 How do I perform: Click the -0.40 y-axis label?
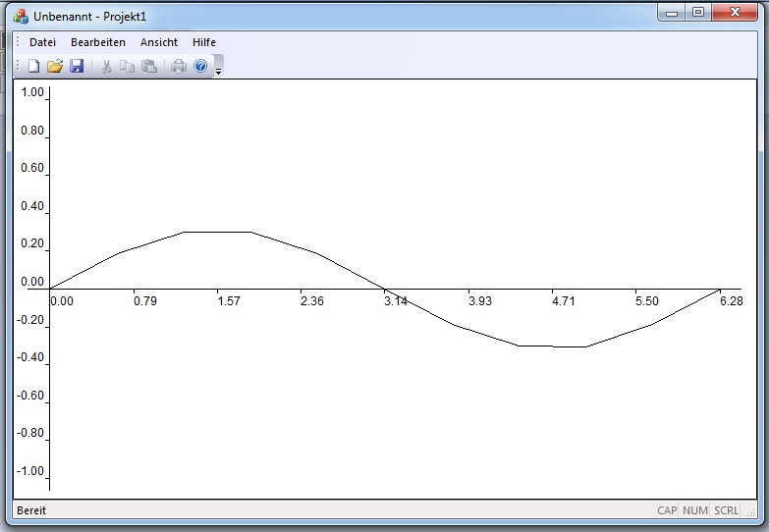(30, 357)
